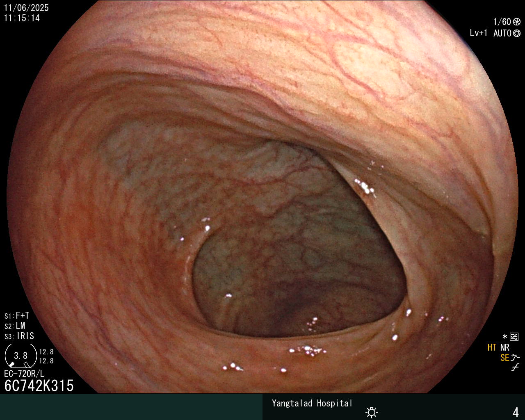525x420 pixels.
Task: Click the structure enhancement curve icon beside SE
Action: 515,358
